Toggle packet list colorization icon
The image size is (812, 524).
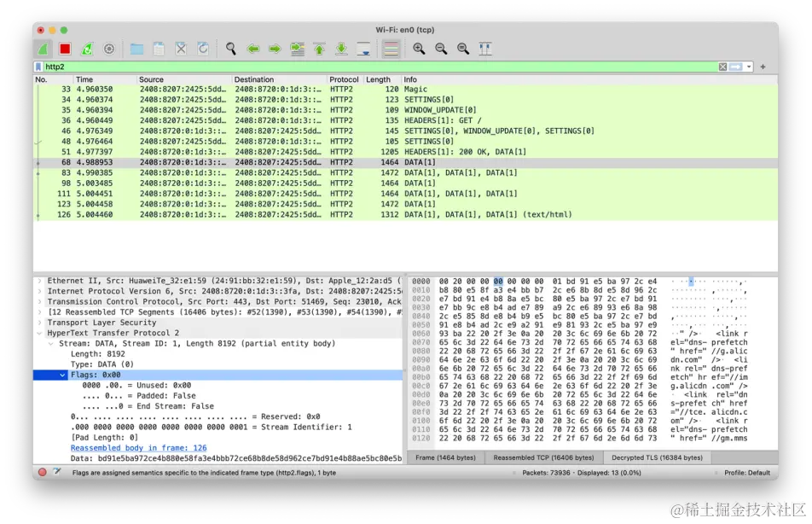(x=391, y=49)
